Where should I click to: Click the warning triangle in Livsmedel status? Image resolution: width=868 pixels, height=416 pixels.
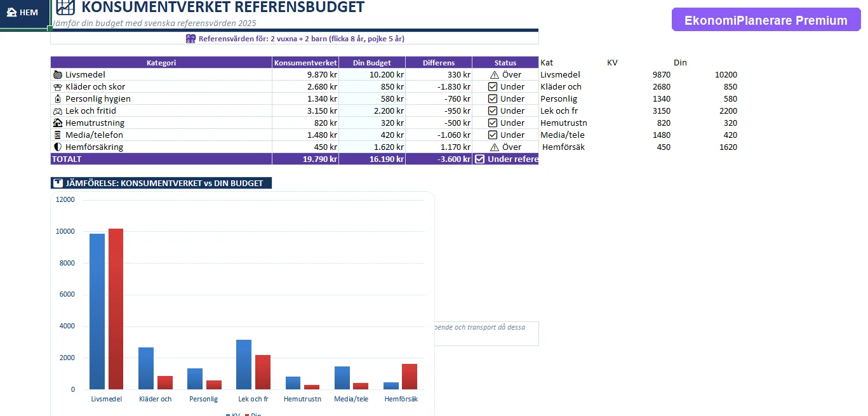[x=495, y=75]
